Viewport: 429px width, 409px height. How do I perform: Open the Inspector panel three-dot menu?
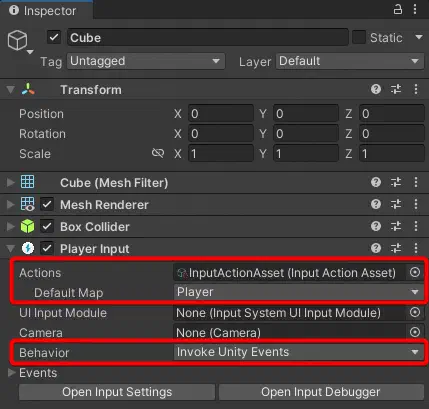point(415,9)
